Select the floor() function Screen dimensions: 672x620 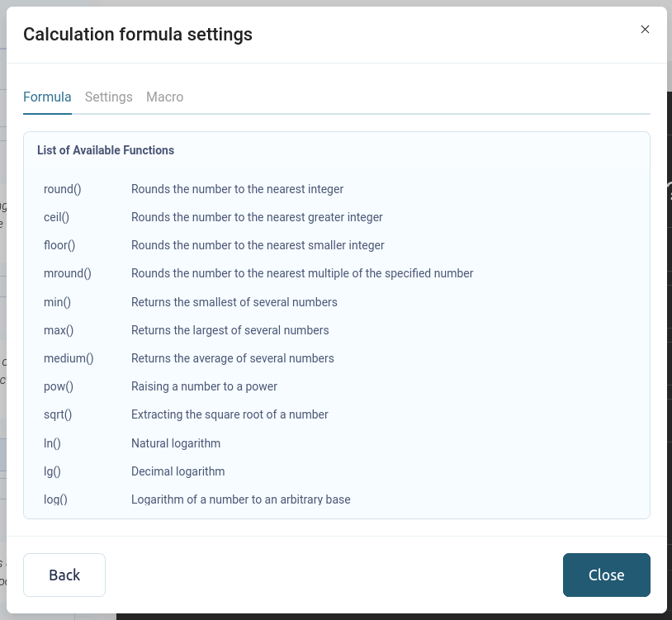tap(59, 245)
